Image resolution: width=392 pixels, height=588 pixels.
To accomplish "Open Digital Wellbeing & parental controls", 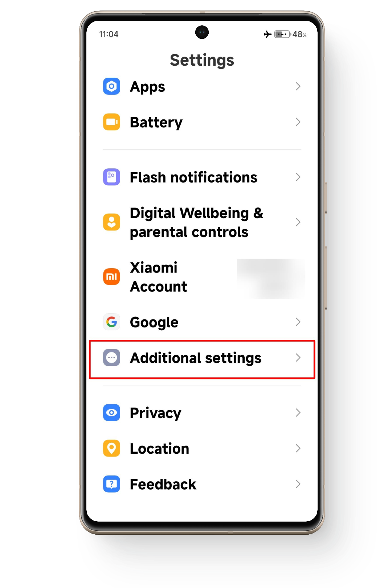I will click(x=202, y=222).
